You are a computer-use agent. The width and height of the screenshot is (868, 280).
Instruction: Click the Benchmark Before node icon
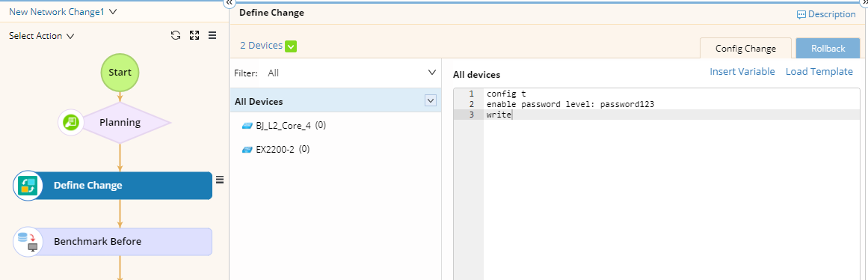coord(27,242)
